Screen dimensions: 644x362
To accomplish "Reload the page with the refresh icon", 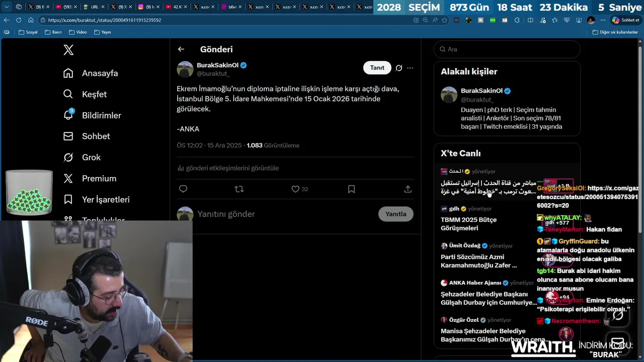I will 19,20.
